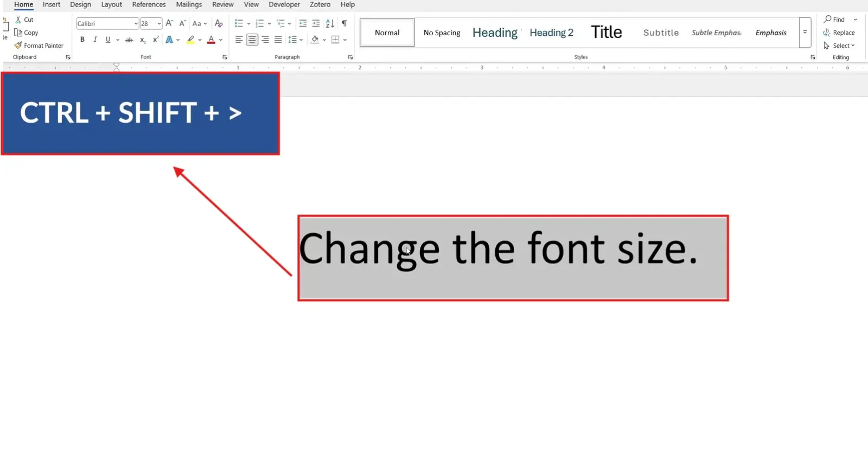Apply the Subtle Emphasis style
868x453 pixels.
716,33
